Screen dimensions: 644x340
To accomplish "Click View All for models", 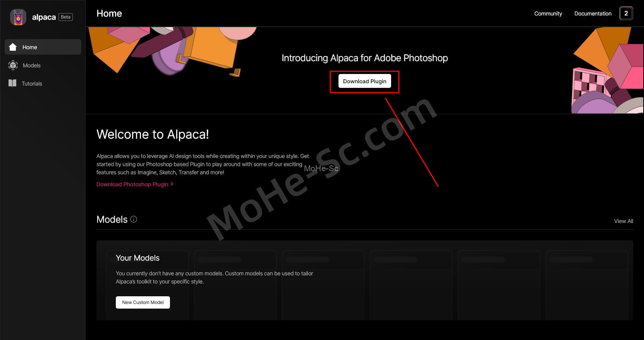I will (x=623, y=221).
